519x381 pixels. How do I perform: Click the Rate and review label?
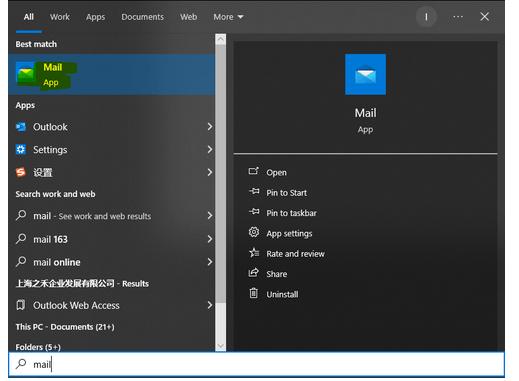pyautogui.click(x=295, y=254)
